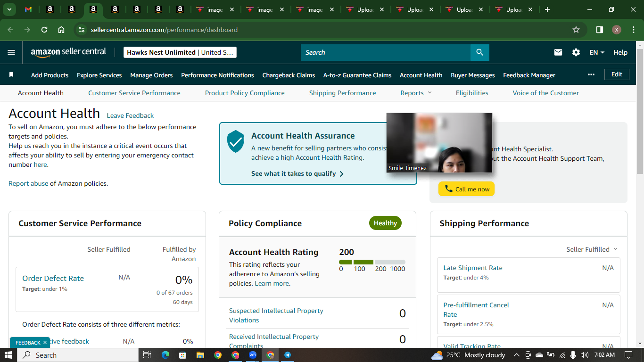Open the Windows notification center

point(628,355)
